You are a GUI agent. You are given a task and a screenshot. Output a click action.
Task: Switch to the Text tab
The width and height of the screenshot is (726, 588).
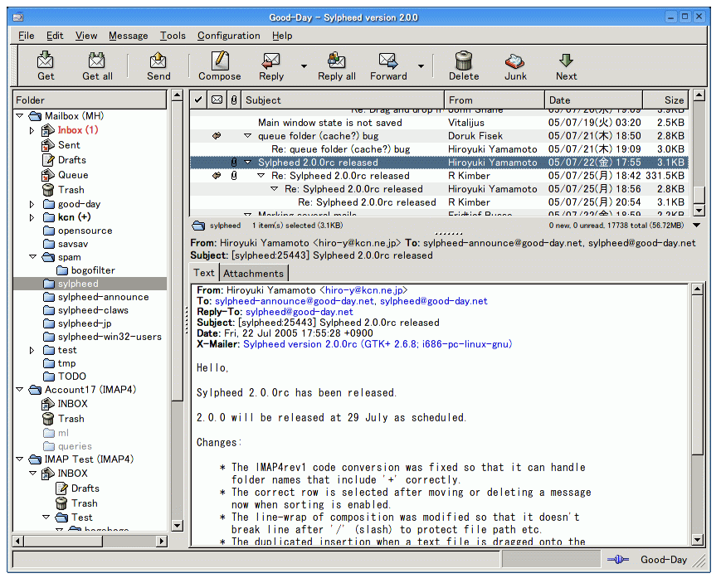click(x=204, y=273)
